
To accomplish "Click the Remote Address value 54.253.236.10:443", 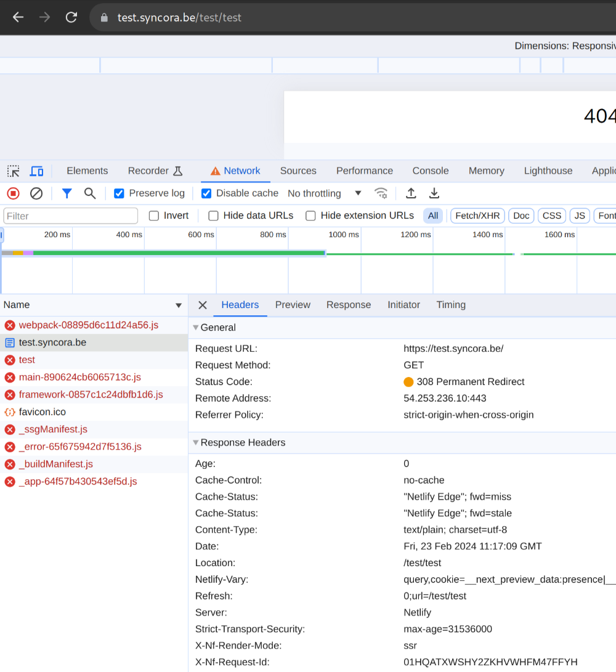I will 445,399.
